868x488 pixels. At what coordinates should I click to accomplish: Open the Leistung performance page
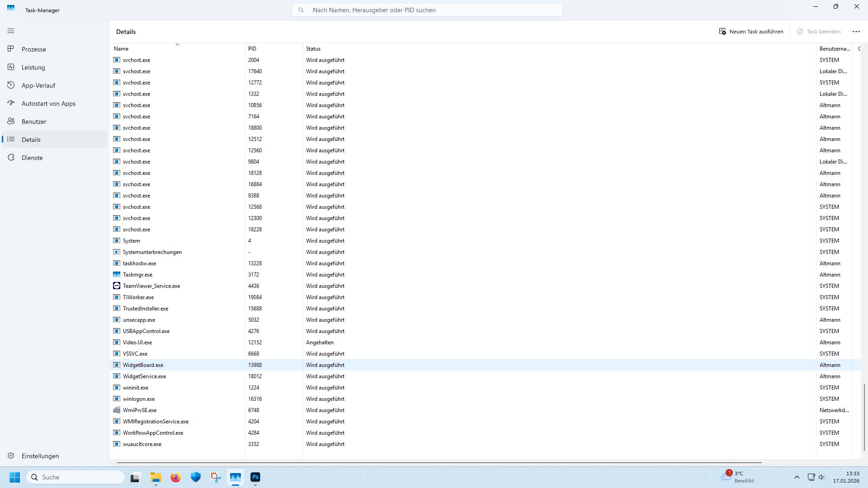tap(33, 67)
